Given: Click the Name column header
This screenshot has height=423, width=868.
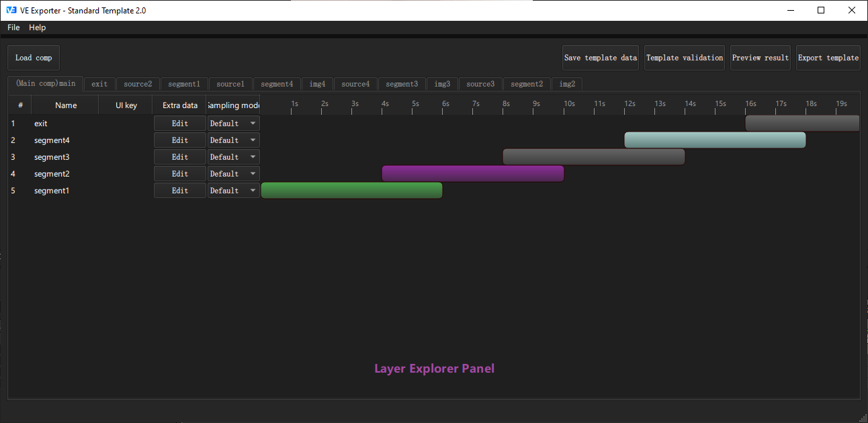Looking at the screenshot, I should [66, 105].
